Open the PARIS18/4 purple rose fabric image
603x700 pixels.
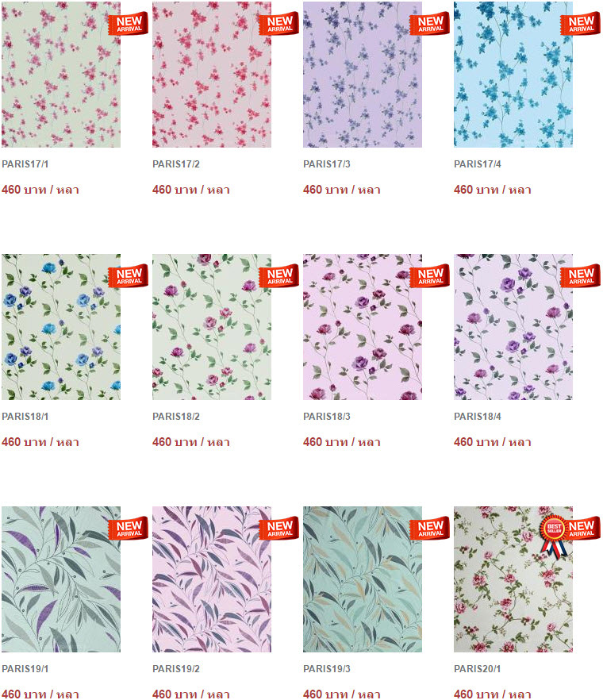coord(513,327)
